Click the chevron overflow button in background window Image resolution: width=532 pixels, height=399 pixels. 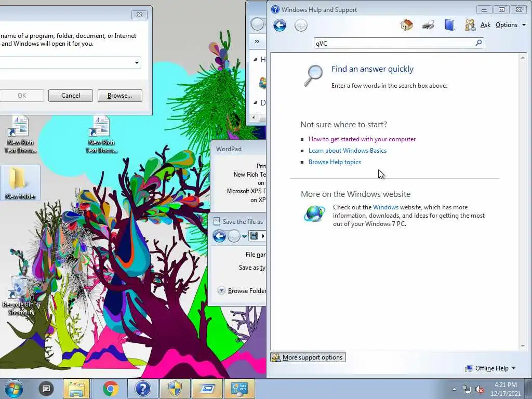tap(257, 41)
